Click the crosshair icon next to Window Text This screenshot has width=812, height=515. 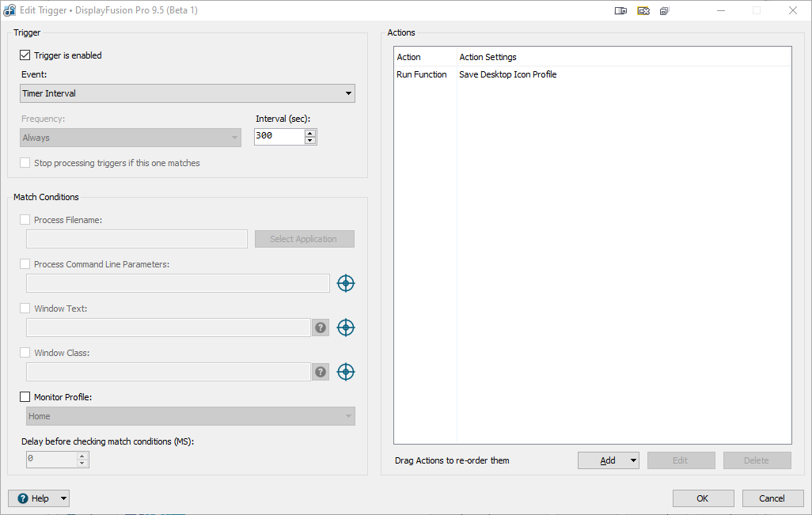point(346,328)
